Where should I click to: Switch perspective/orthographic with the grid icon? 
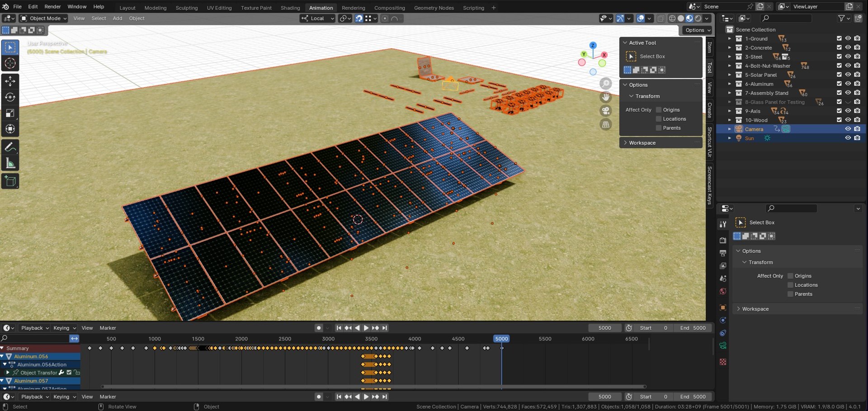606,124
